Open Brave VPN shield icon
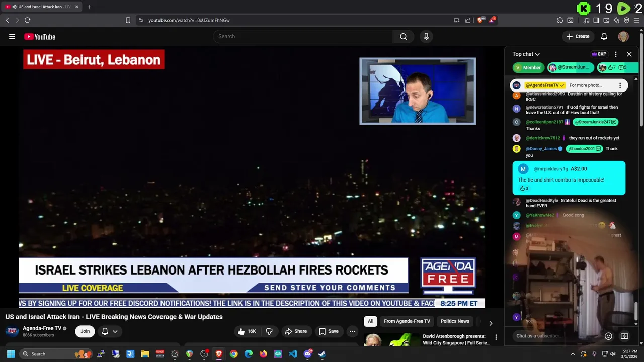 626,20
